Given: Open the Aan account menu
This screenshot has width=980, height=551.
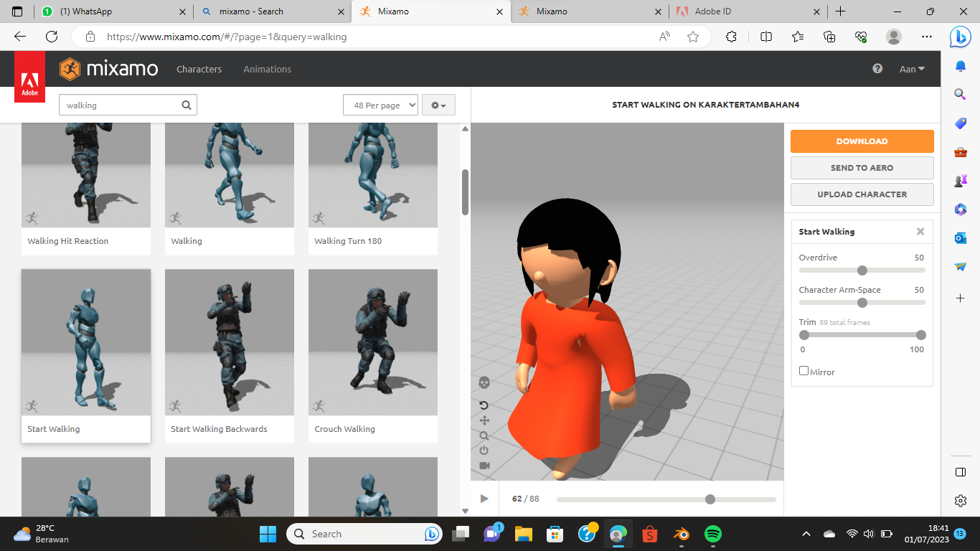Looking at the screenshot, I should [912, 69].
